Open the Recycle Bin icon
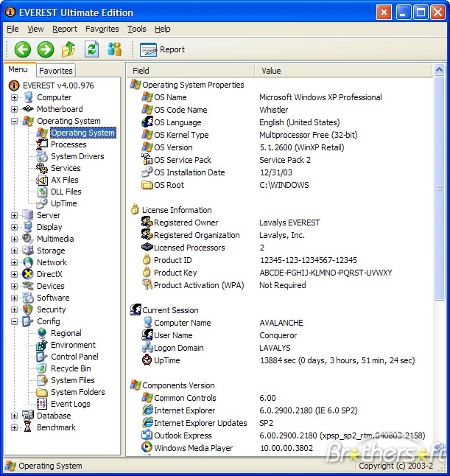Viewport: 450px width, 476px height. [x=42, y=368]
